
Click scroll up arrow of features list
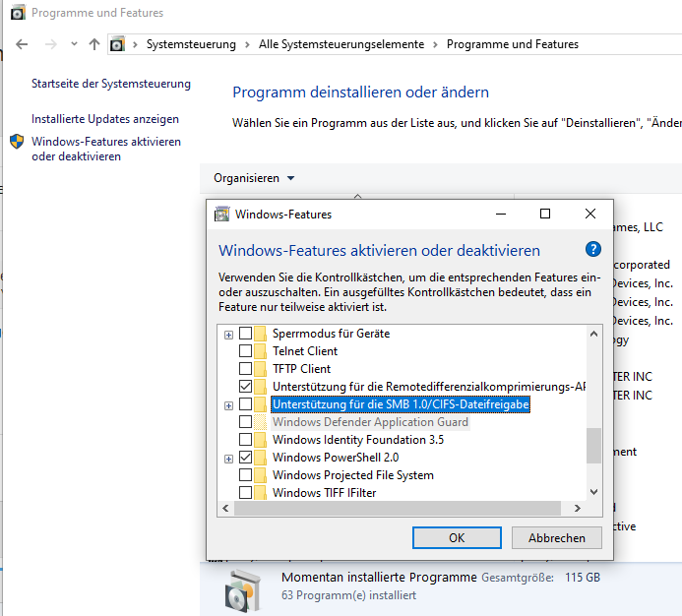[x=593, y=335]
